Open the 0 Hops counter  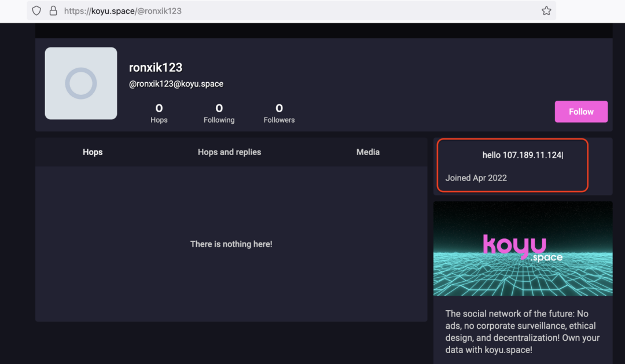click(x=159, y=113)
